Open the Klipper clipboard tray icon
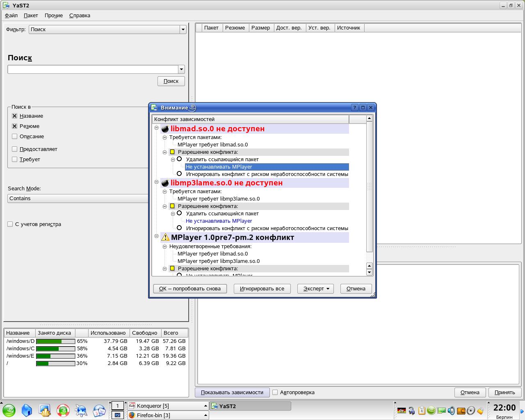This screenshot has height=420, width=525. [x=421, y=410]
